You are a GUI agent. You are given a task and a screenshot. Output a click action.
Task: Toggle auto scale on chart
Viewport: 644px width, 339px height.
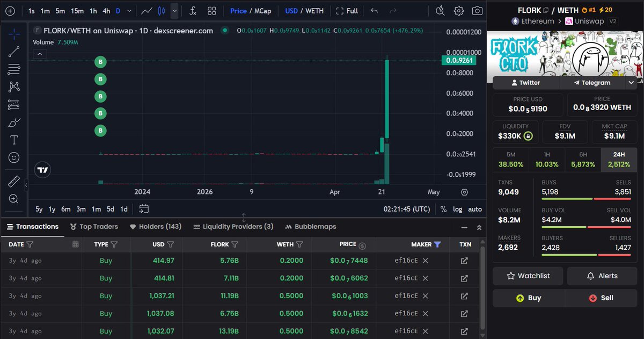[475, 209]
